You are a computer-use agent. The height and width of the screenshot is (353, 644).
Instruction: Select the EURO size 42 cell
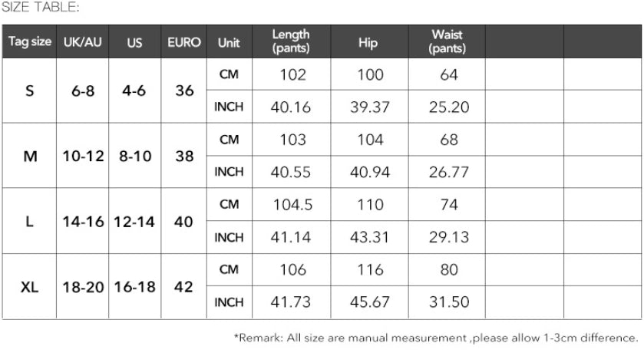pyautogui.click(x=184, y=287)
